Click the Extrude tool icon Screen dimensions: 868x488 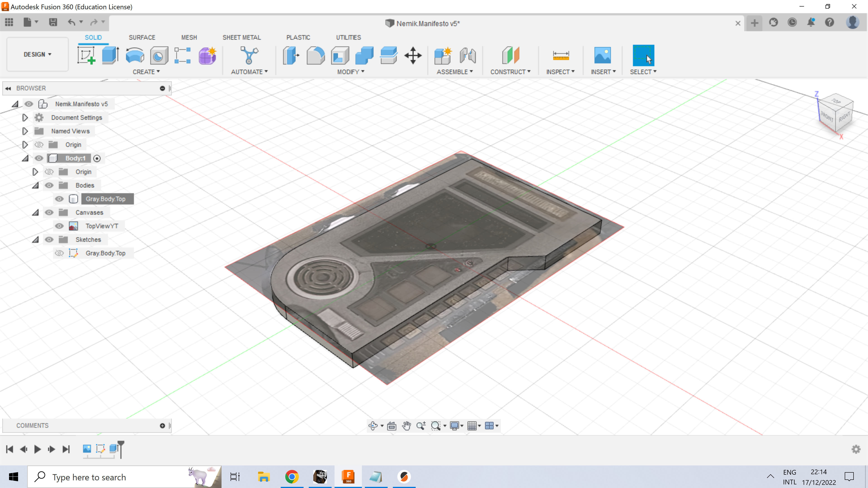111,55
